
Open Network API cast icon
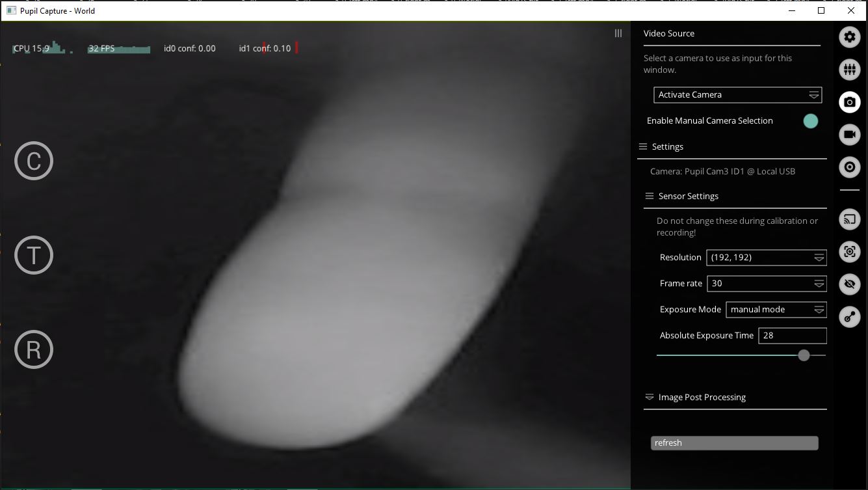point(849,219)
